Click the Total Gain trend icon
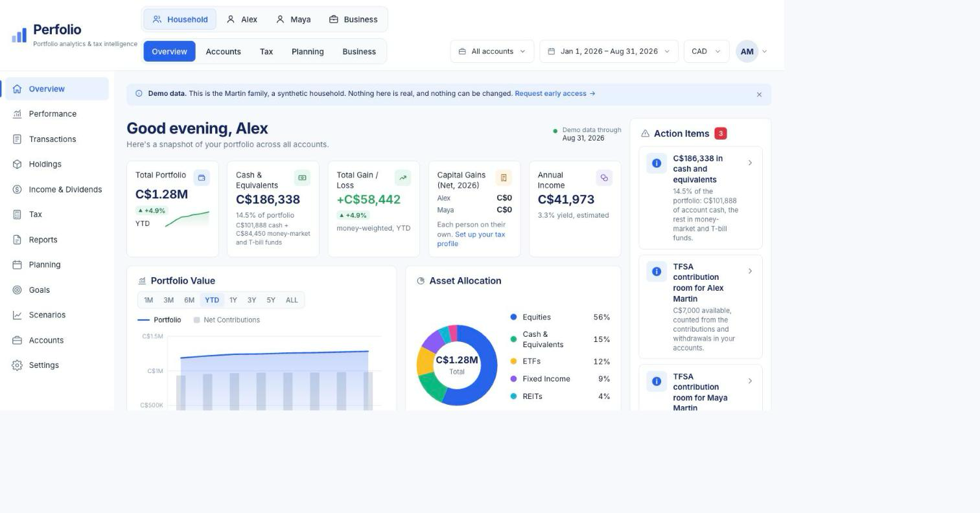Screen dimensions: 980x513 point(402,177)
